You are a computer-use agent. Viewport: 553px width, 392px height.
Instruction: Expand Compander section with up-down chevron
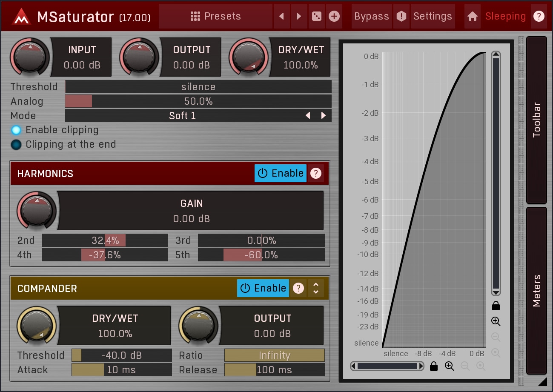pyautogui.click(x=316, y=289)
